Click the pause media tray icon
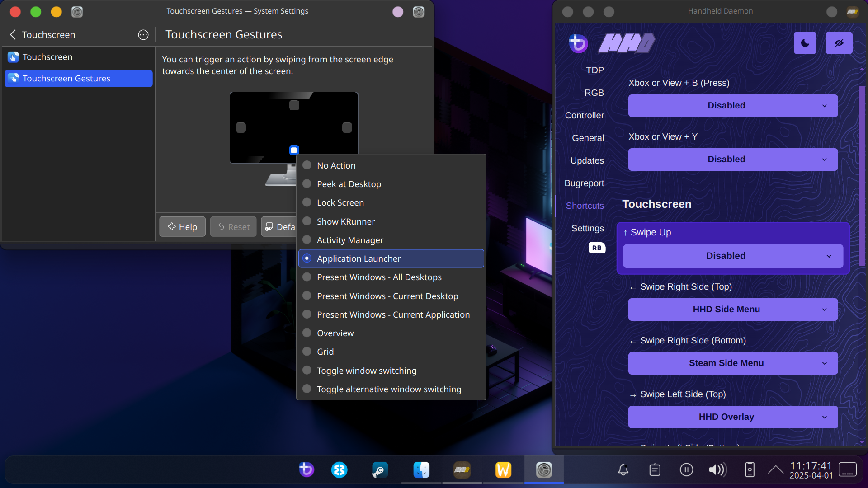 click(x=686, y=470)
